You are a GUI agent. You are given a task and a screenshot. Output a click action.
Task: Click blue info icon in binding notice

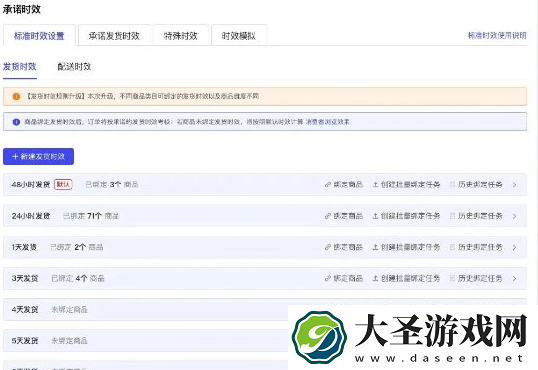click(16, 122)
